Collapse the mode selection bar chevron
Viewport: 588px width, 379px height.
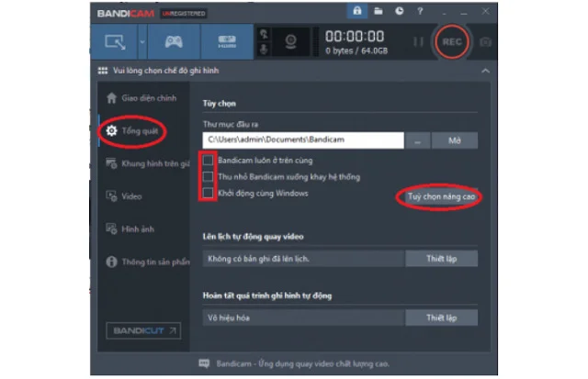(x=486, y=71)
